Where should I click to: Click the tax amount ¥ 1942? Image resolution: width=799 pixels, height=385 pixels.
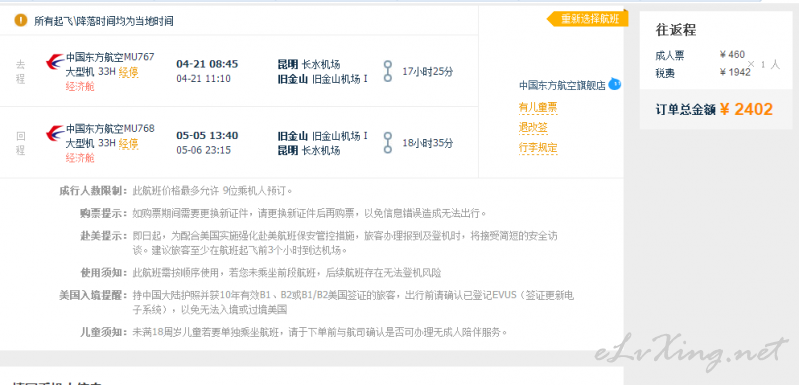735,72
